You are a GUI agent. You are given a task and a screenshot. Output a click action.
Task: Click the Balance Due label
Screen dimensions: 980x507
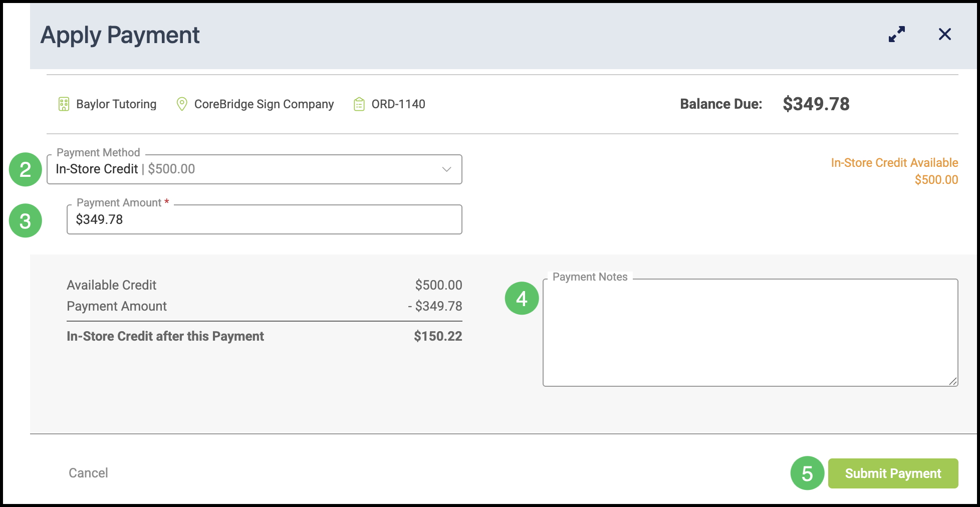coord(721,104)
